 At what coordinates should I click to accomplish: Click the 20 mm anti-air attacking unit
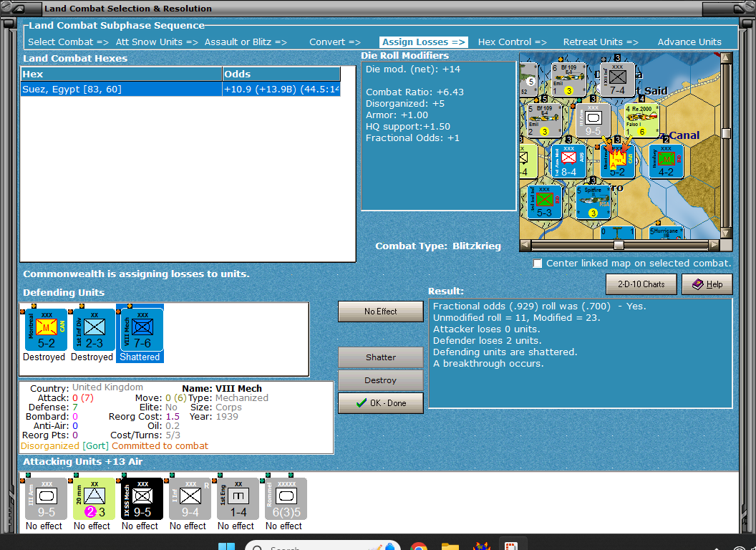pos(94,499)
